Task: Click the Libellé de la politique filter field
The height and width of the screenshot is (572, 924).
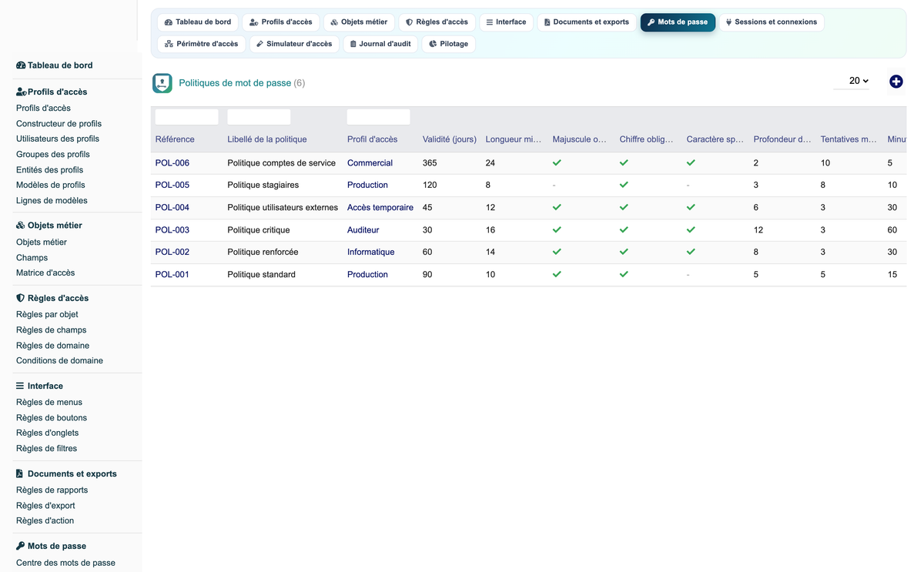Action: point(259,117)
